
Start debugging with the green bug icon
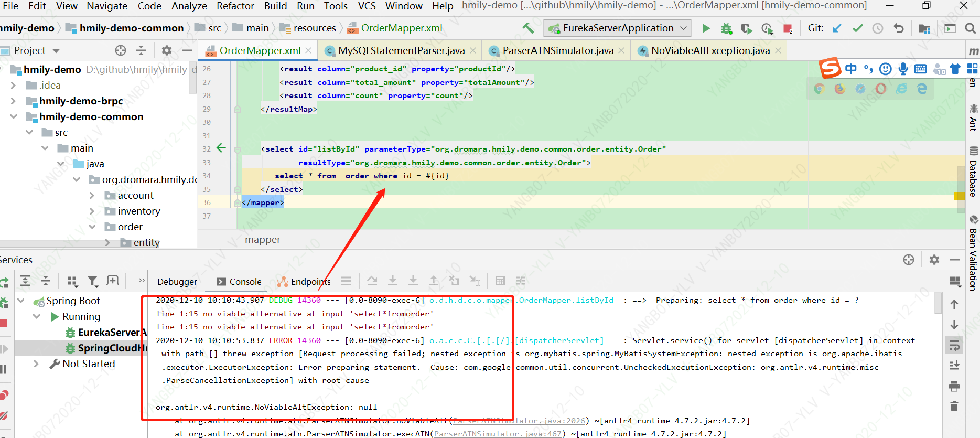click(x=726, y=28)
